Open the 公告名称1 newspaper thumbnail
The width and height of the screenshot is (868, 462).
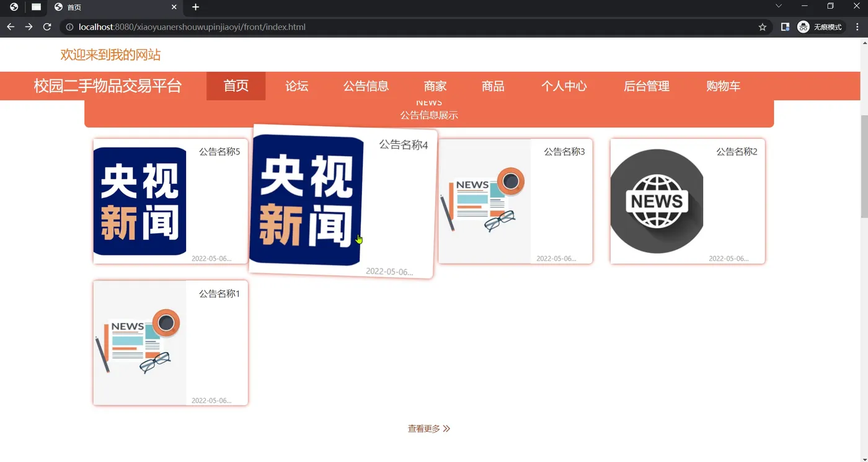tap(139, 343)
